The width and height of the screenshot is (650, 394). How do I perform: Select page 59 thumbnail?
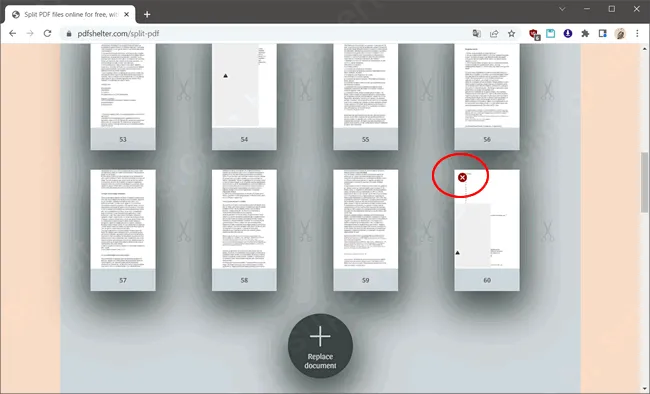(x=365, y=230)
